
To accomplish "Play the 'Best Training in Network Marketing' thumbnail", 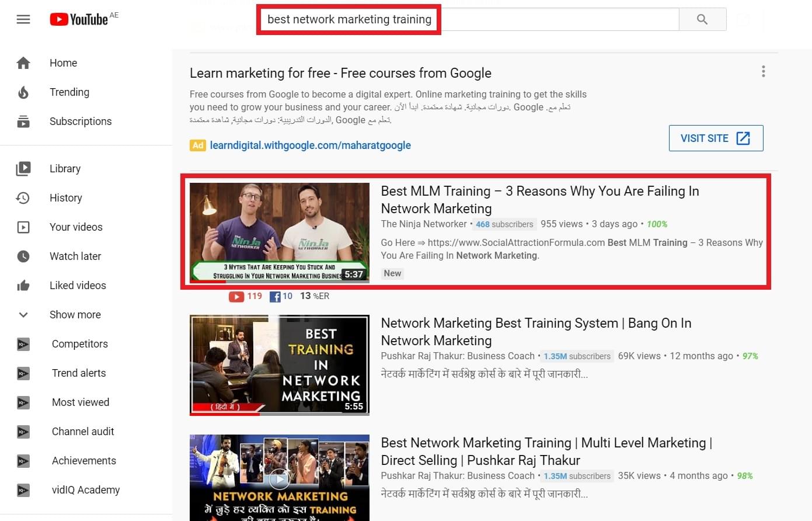I will [280, 365].
